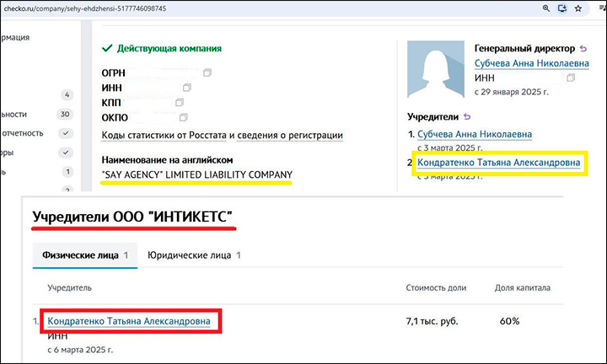Click "SAY AGENCY" LIMITED LIABILITY COMPANY text
The width and height of the screenshot is (607, 364).
pos(196,175)
